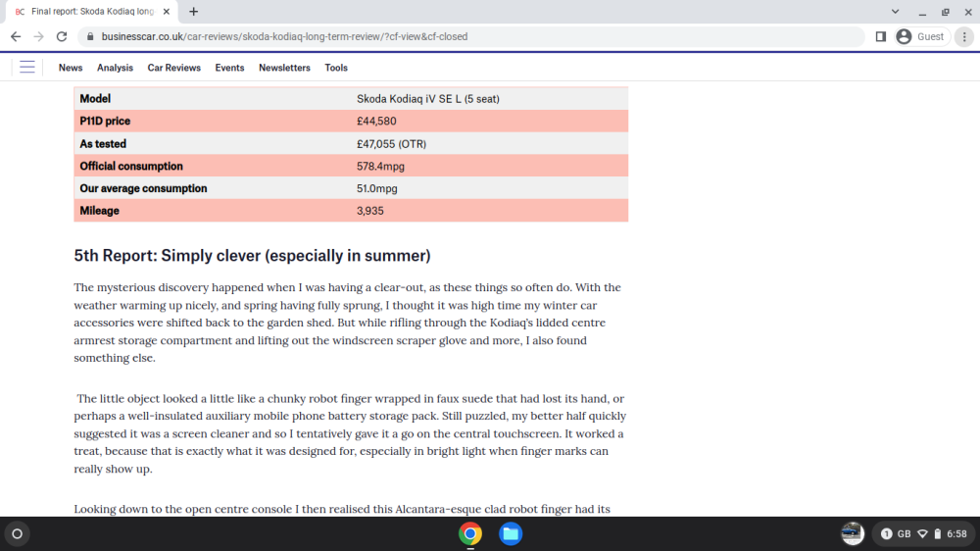This screenshot has width=980, height=551.
Task: Switch GB keyboard input method
Action: (905, 534)
